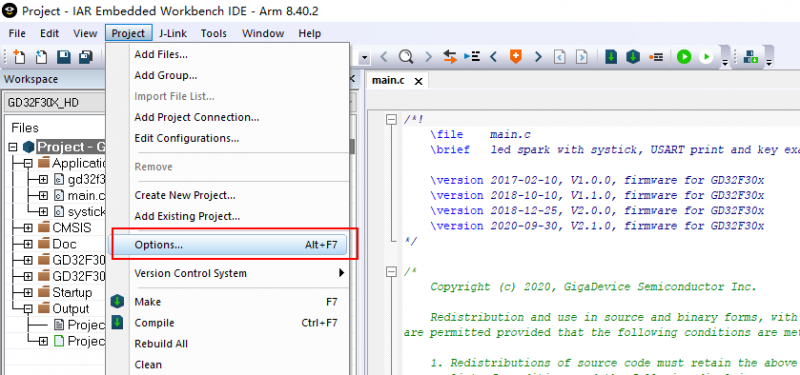Click the New Document toolbar icon
800x375 pixels.
[x=18, y=57]
